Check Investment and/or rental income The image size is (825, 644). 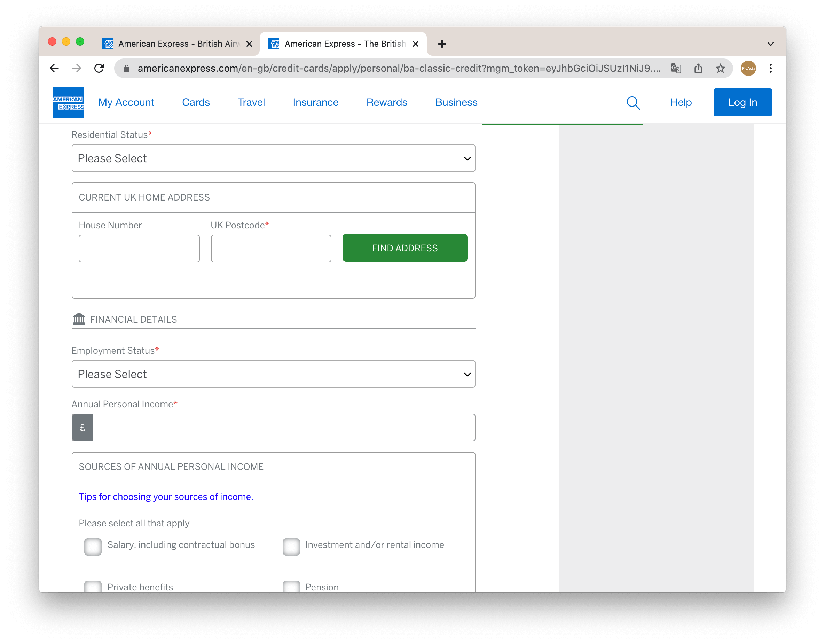(291, 546)
